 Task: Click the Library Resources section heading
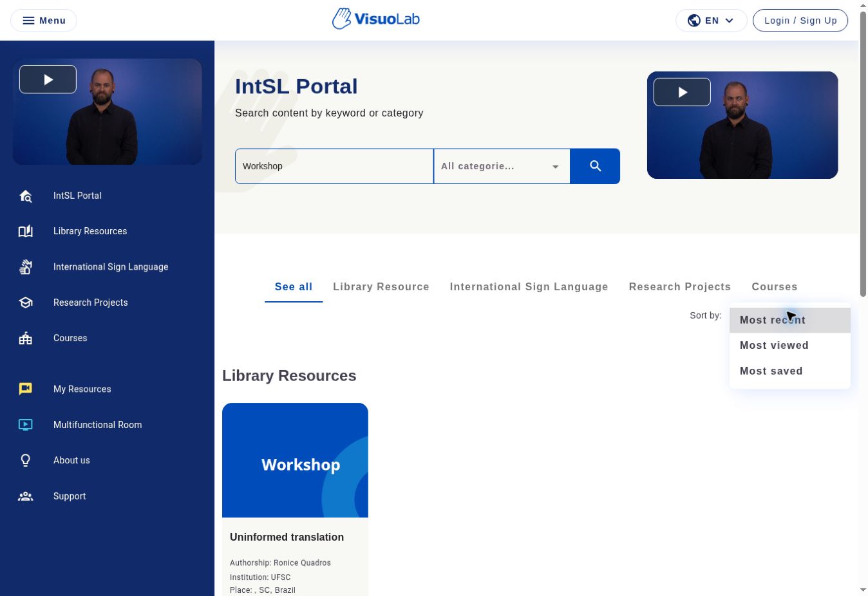click(289, 376)
